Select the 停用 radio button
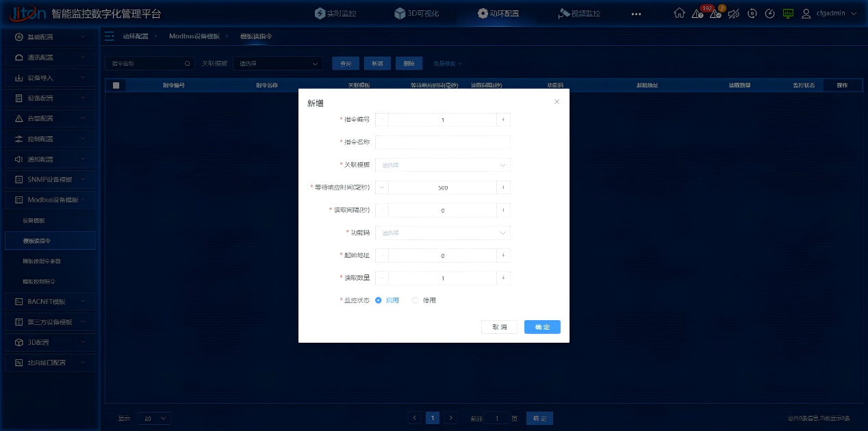 pyautogui.click(x=416, y=300)
